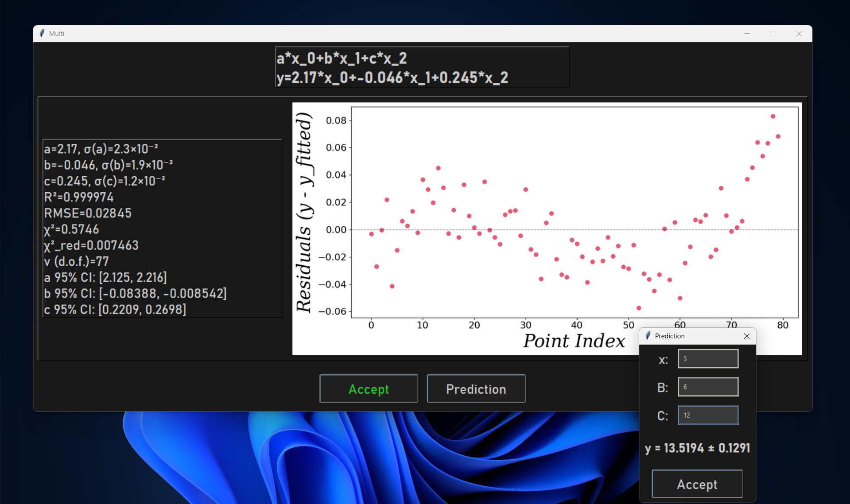Click the χ²_red=0.007463 line
Image resolution: width=850 pixels, height=504 pixels.
pos(91,245)
